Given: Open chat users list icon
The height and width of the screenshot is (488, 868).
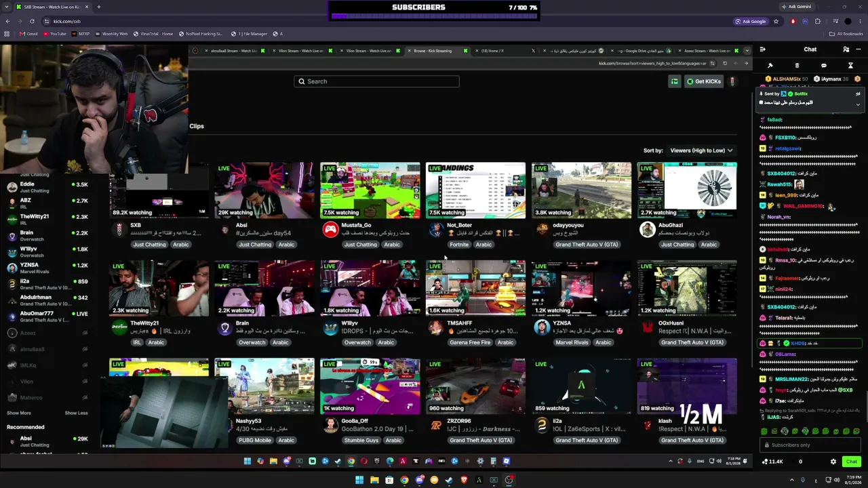Looking at the screenshot, I should pyautogui.click(x=846, y=49).
